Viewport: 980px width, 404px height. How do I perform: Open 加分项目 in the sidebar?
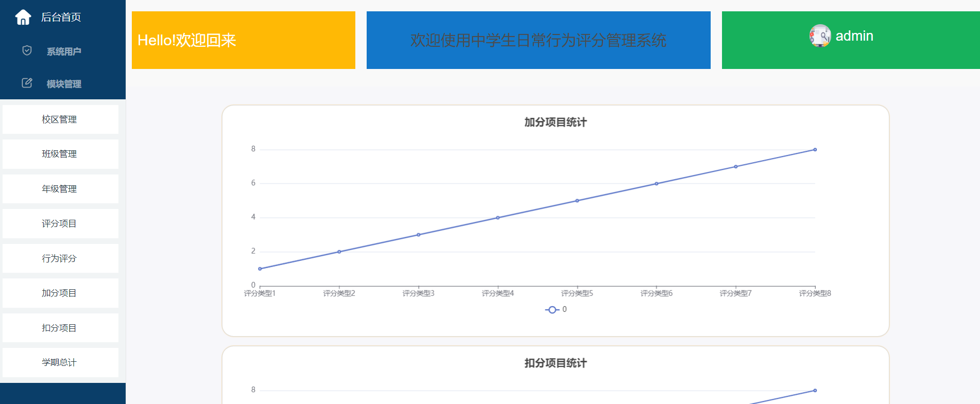[x=60, y=293]
